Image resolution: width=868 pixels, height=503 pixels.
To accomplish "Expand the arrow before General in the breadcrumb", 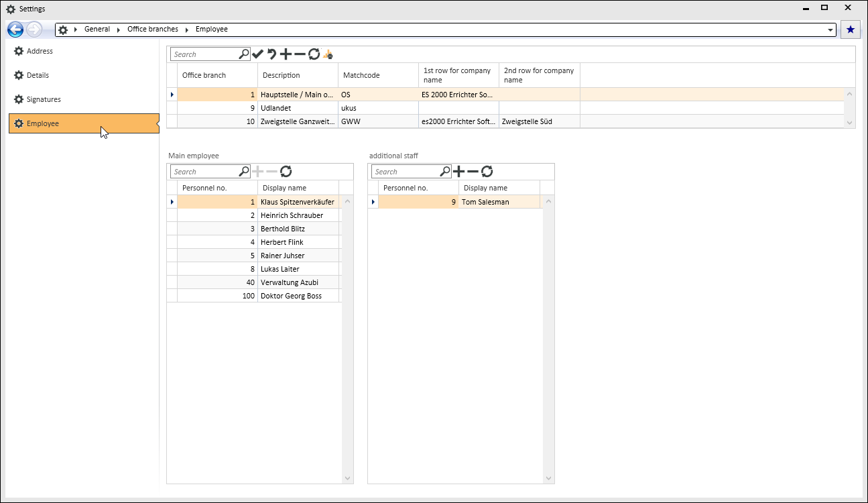I will click(x=76, y=30).
